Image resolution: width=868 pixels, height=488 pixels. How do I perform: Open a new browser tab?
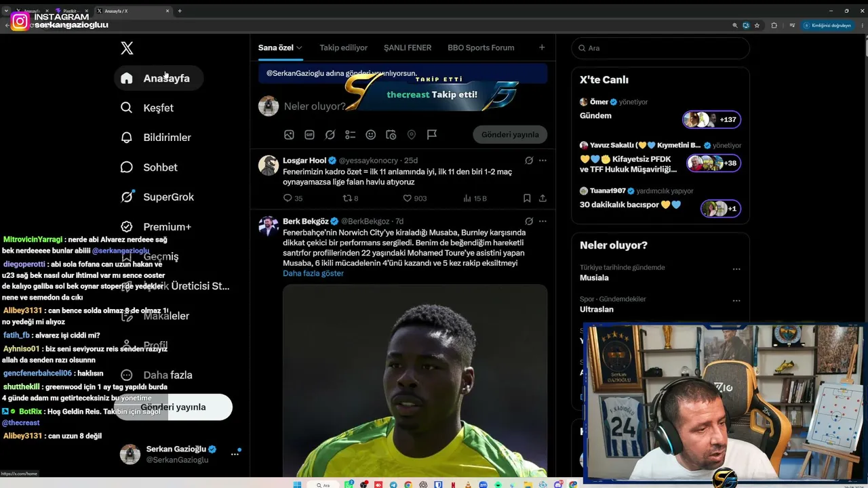click(180, 11)
